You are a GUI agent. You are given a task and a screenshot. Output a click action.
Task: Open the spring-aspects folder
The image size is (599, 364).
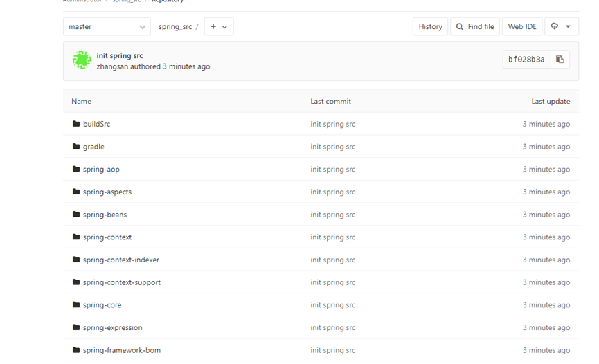pos(107,192)
